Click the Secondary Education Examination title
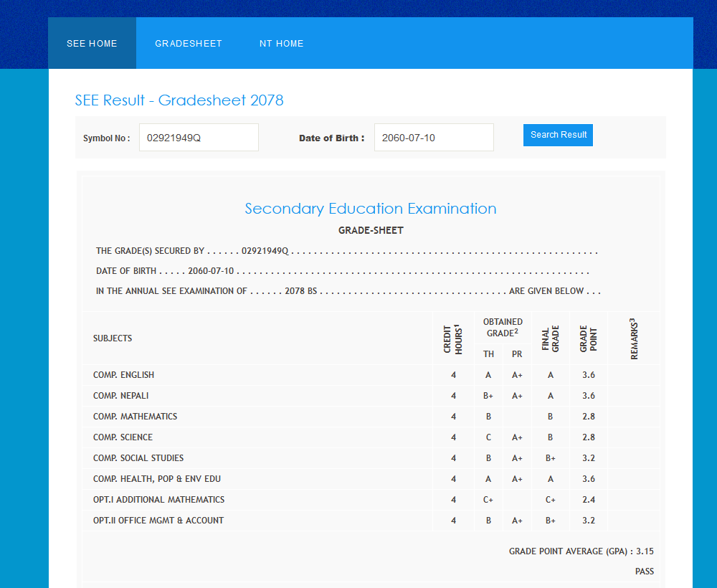This screenshot has width=717, height=588. (x=370, y=209)
